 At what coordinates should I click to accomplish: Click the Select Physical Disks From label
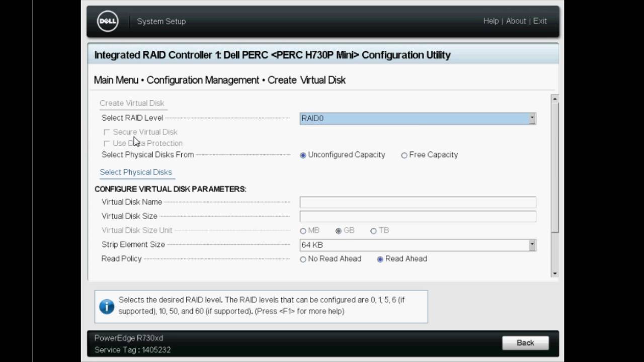click(x=148, y=155)
